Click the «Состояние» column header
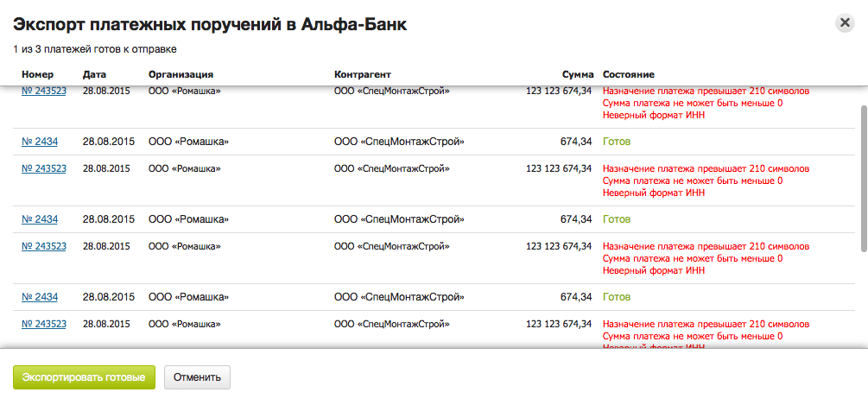868x405 pixels. (629, 74)
